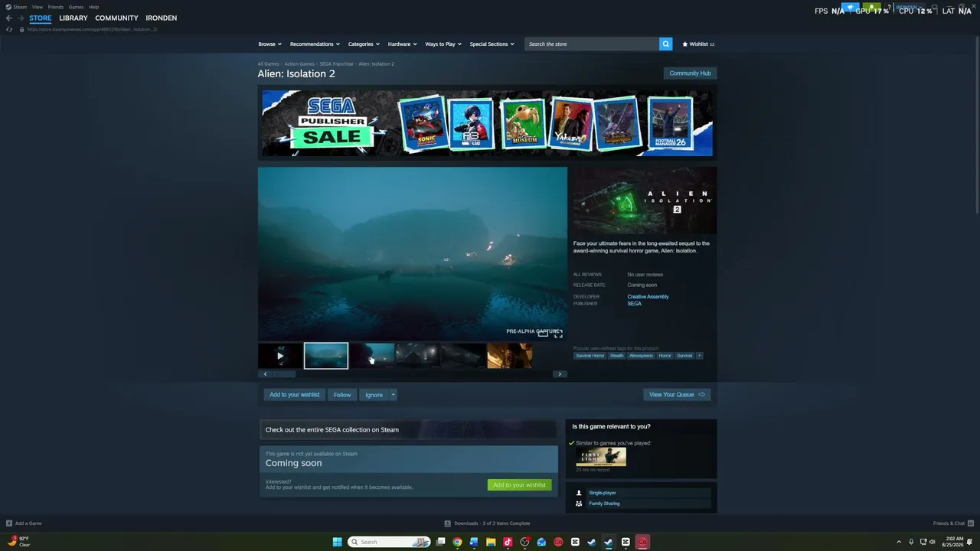Open the system tray overflow chevron

click(x=899, y=542)
